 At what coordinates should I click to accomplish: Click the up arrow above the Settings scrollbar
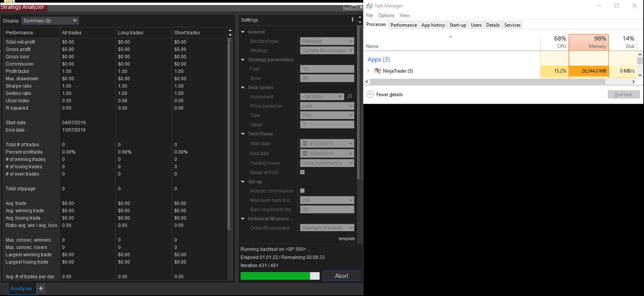[x=360, y=17]
